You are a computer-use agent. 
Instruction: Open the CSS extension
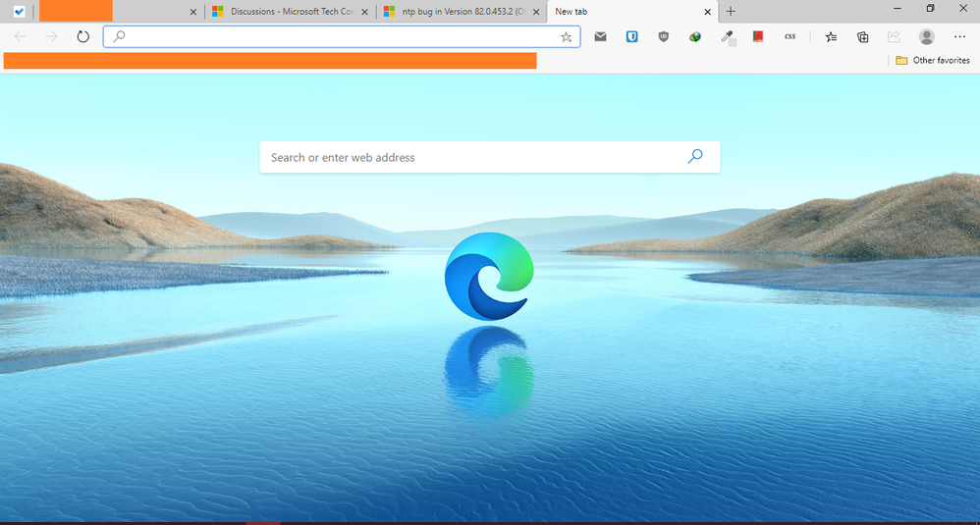(x=790, y=37)
